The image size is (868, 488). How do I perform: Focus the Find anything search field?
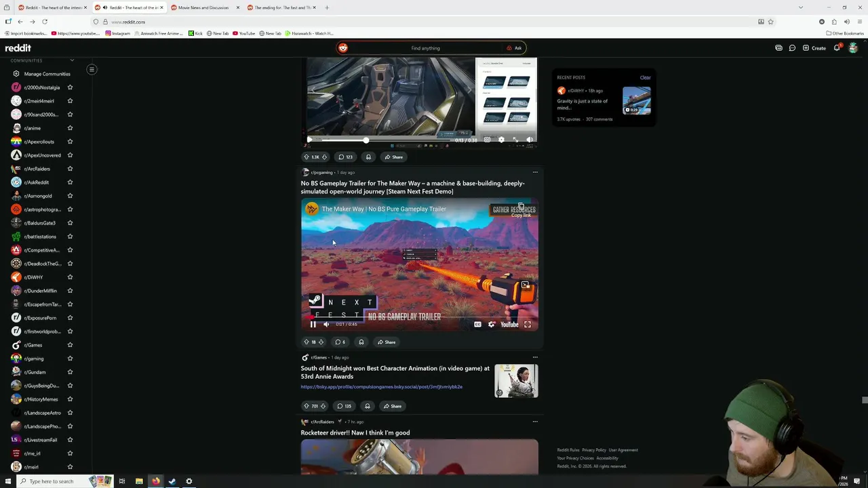point(425,48)
